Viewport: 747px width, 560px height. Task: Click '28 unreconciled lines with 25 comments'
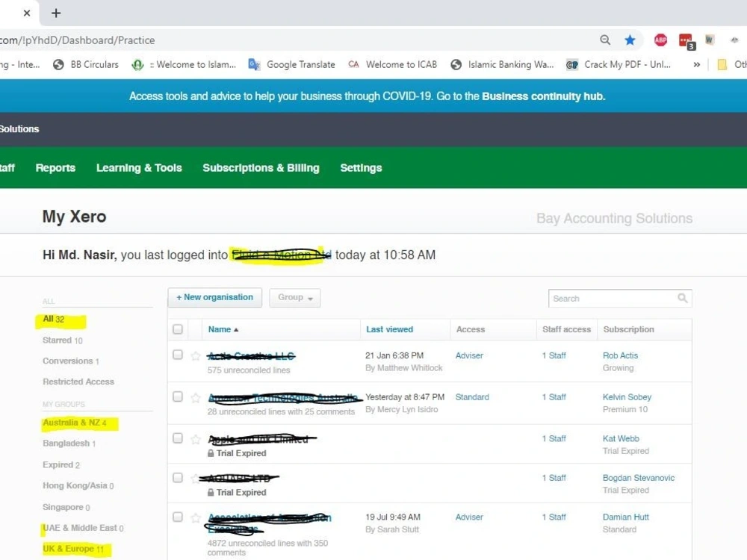(x=281, y=411)
